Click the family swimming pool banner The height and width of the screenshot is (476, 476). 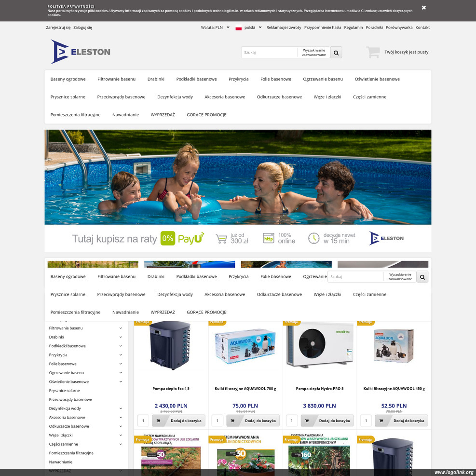click(238, 177)
